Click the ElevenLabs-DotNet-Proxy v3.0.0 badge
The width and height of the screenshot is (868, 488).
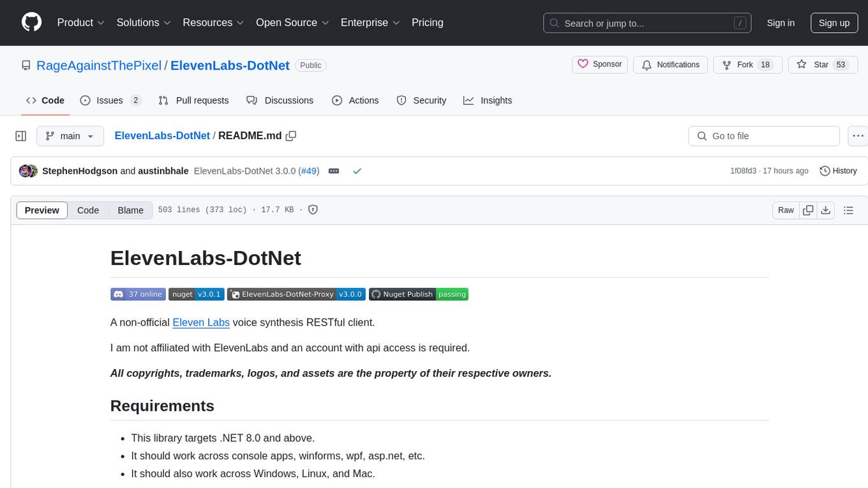pyautogui.click(x=296, y=294)
